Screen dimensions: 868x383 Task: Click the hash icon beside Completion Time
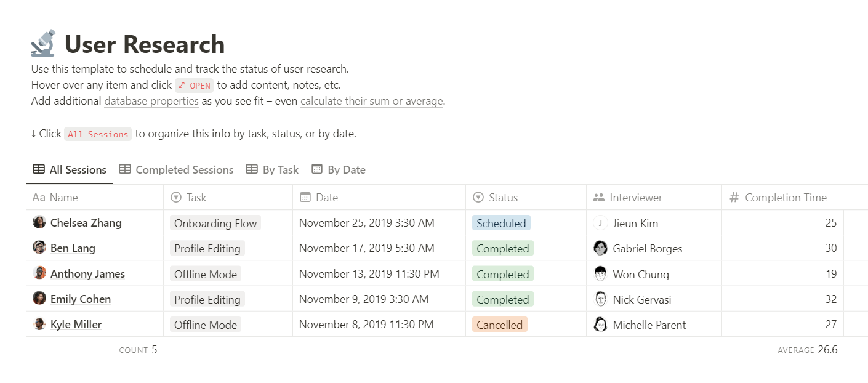pyautogui.click(x=734, y=198)
